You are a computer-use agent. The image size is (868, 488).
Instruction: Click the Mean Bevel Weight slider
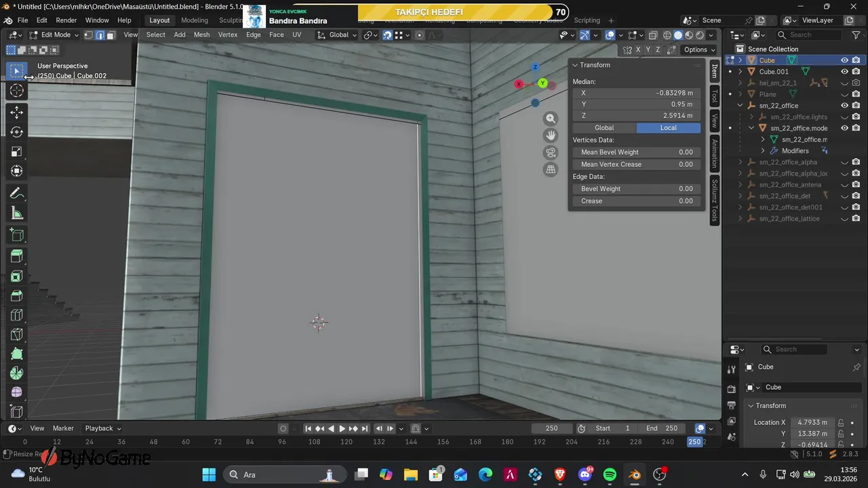(636, 152)
